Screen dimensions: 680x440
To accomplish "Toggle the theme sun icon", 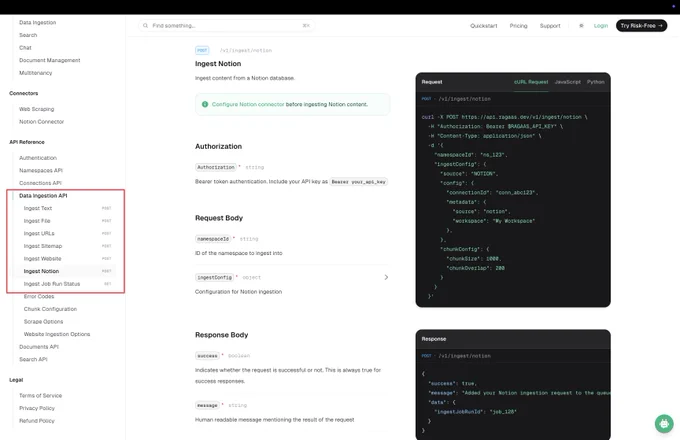I will [x=581, y=26].
